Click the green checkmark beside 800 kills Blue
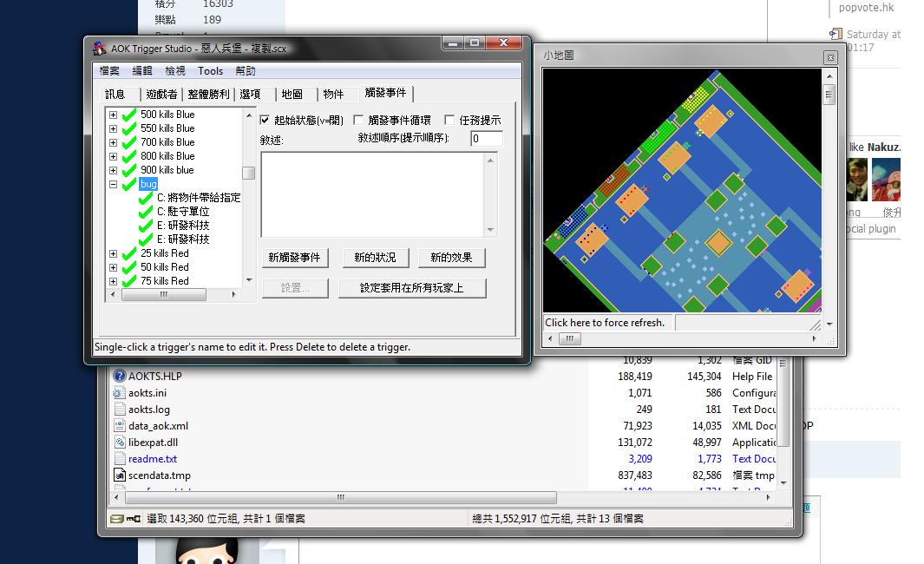The image size is (924, 564). tap(129, 156)
